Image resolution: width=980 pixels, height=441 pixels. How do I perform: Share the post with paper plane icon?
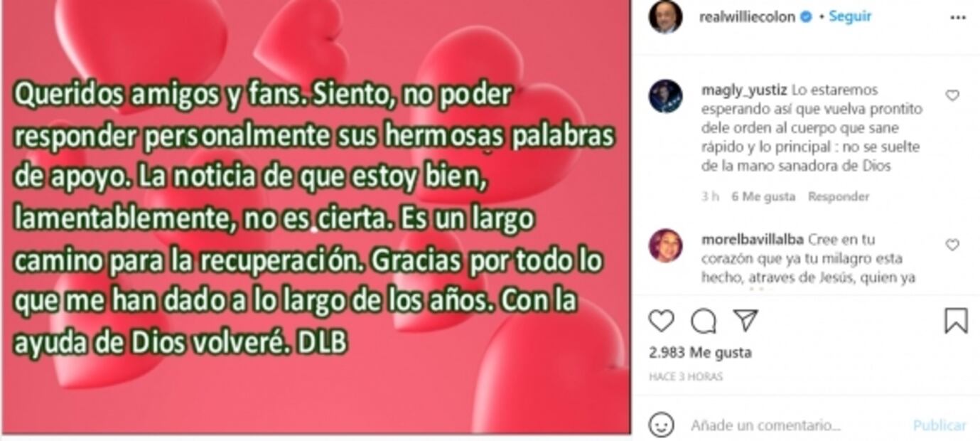point(745,321)
